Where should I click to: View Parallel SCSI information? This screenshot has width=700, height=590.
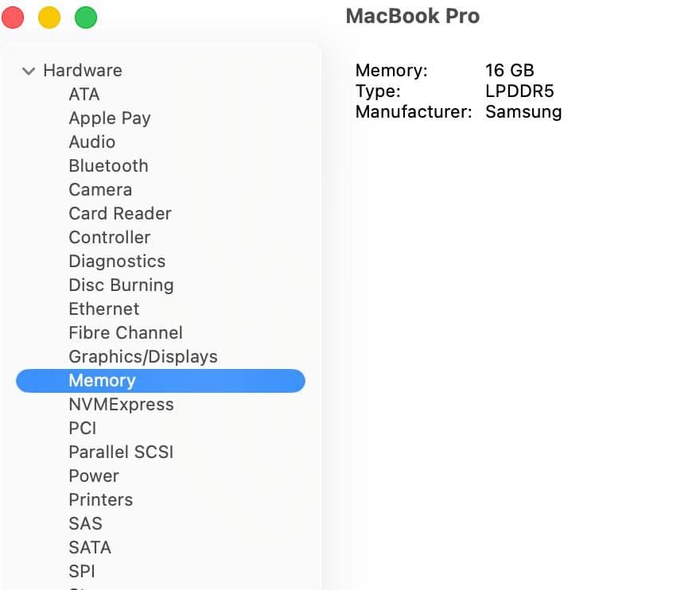coord(121,452)
